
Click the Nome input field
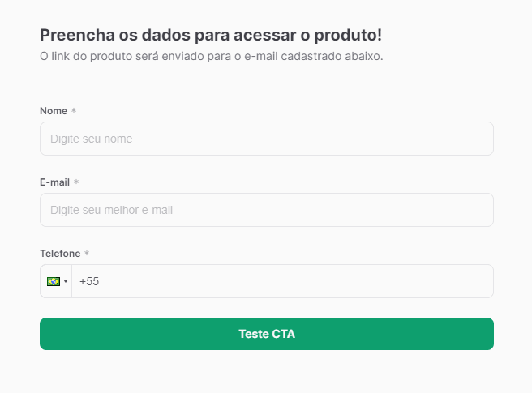[x=266, y=139]
